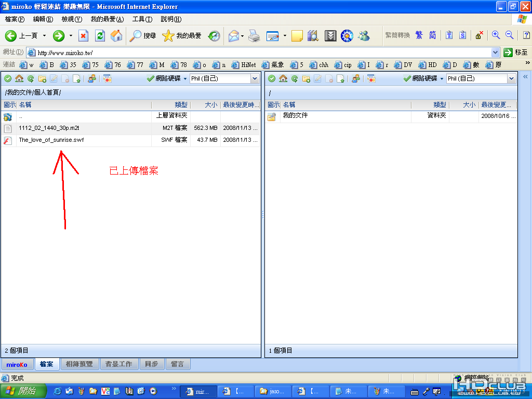Click the Windows 開始 Start button

point(23,391)
